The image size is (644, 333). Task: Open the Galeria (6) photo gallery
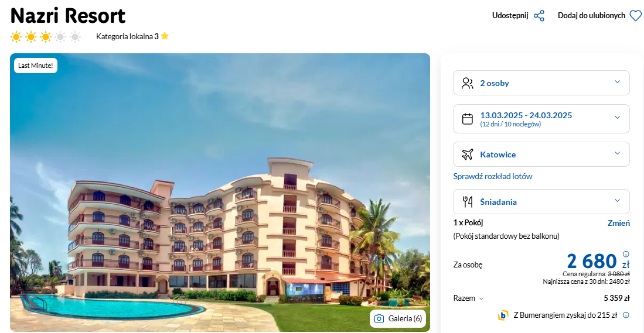(398, 318)
